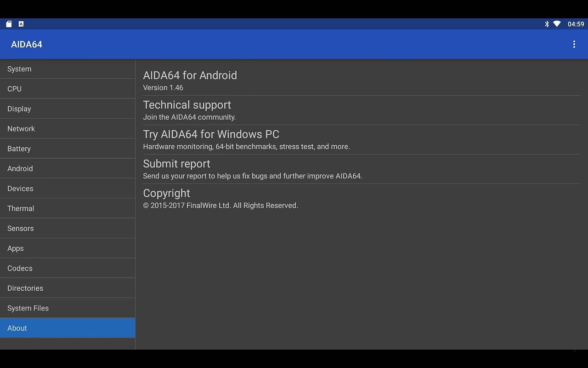View the Thermal section
The width and height of the screenshot is (588, 368).
coord(68,208)
